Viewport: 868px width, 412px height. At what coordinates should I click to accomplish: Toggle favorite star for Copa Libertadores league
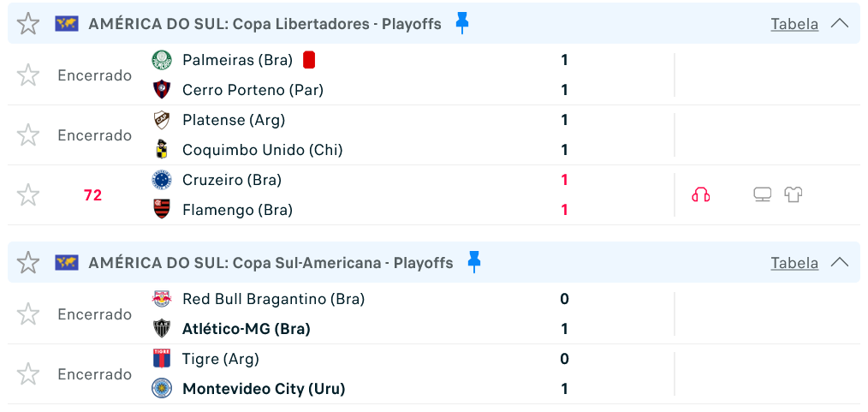[x=27, y=23]
